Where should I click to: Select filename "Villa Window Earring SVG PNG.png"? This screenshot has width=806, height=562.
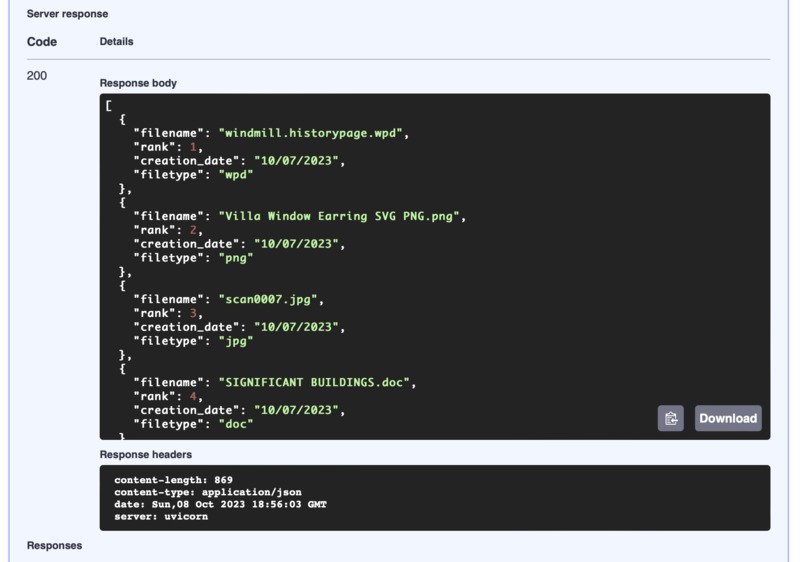coord(339,216)
